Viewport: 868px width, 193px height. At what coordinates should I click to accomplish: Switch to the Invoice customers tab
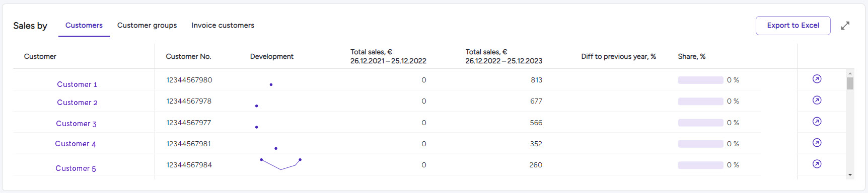(223, 25)
